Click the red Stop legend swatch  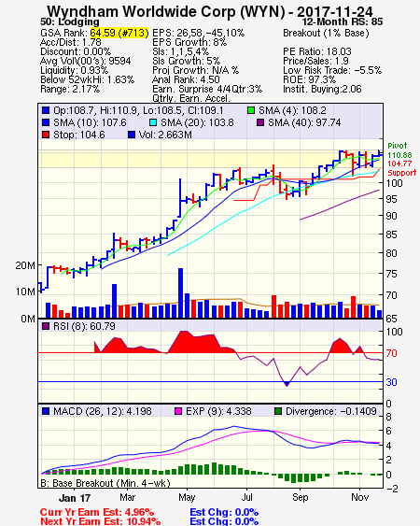[46, 135]
